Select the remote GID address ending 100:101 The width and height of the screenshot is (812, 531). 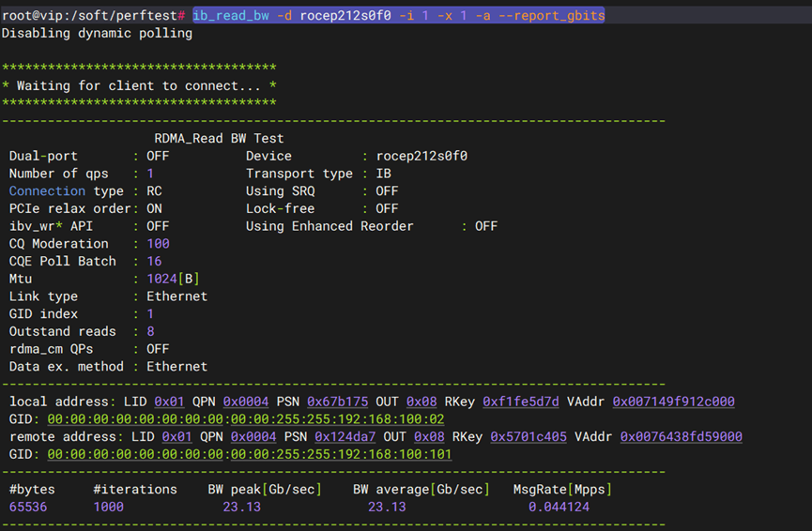point(249,455)
